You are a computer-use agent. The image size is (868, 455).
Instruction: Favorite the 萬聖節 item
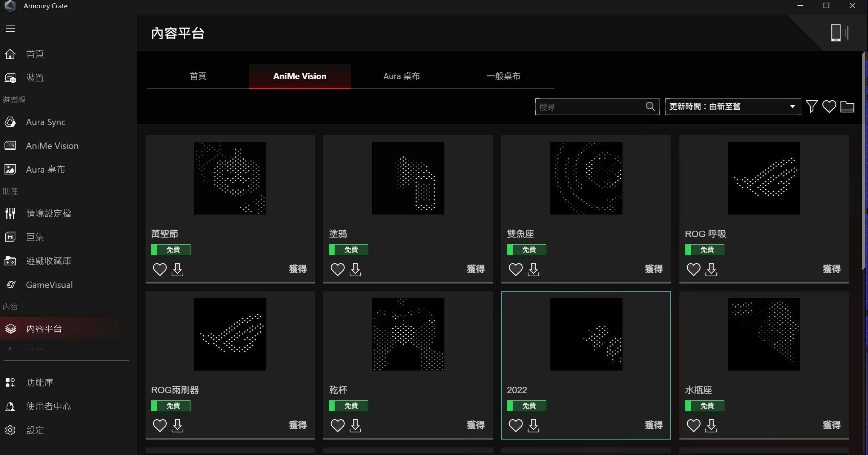160,270
